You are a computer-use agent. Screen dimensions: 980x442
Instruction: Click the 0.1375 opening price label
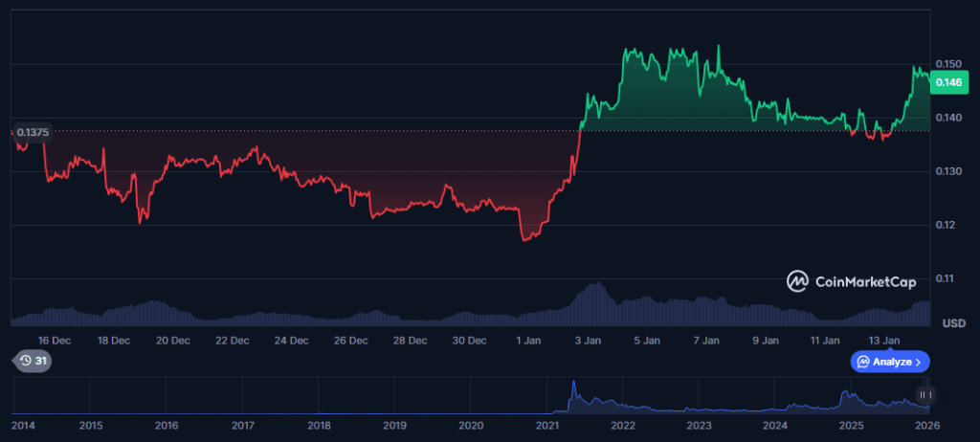pos(33,131)
